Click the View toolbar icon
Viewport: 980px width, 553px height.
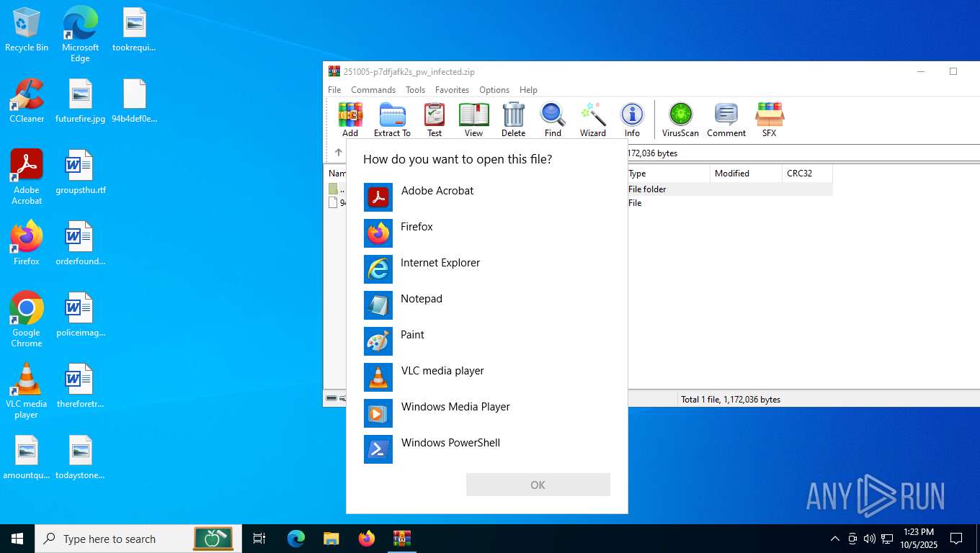473,120
